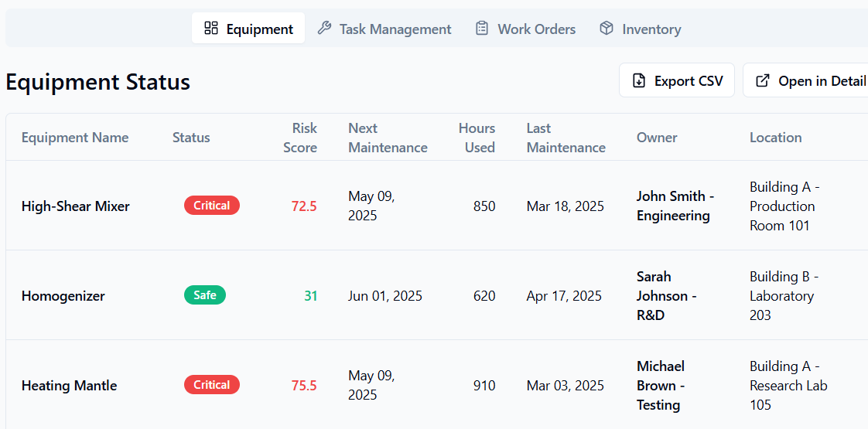Switch to the Task Management tab

[384, 28]
